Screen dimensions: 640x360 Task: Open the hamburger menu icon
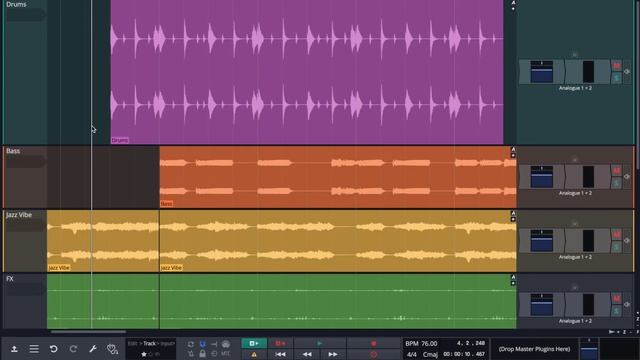[34, 349]
